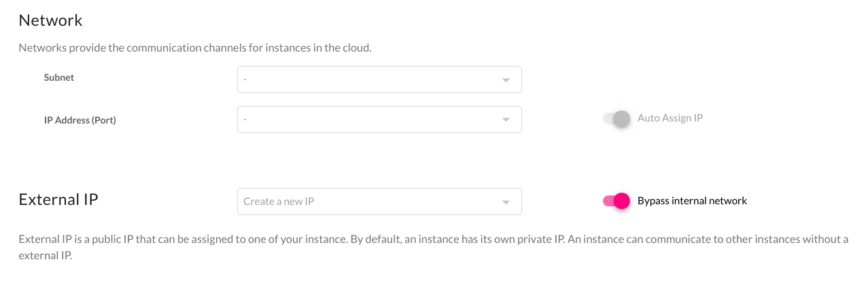Click the External IP section heading
The image size is (868, 283).
click(x=58, y=200)
